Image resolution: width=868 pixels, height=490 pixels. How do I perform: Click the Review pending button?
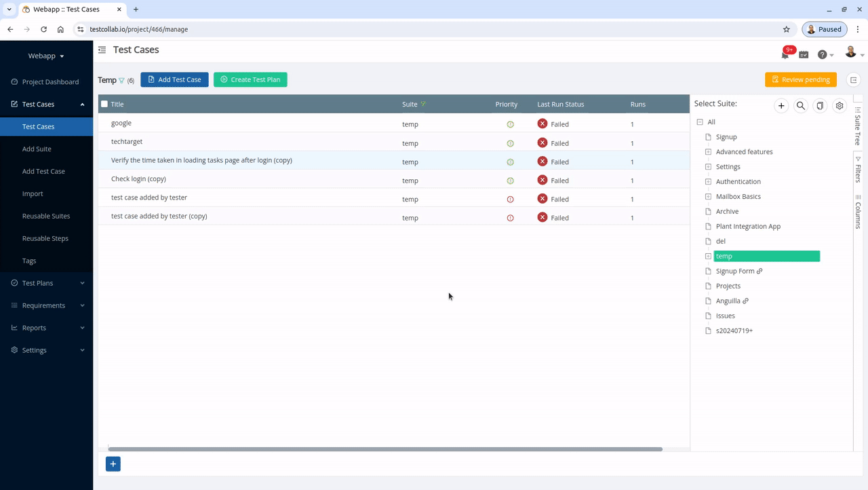click(801, 79)
